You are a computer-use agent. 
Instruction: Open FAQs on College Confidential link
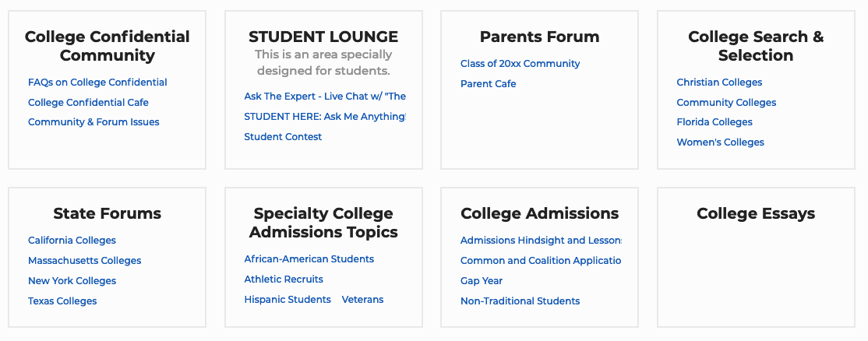pos(97,83)
